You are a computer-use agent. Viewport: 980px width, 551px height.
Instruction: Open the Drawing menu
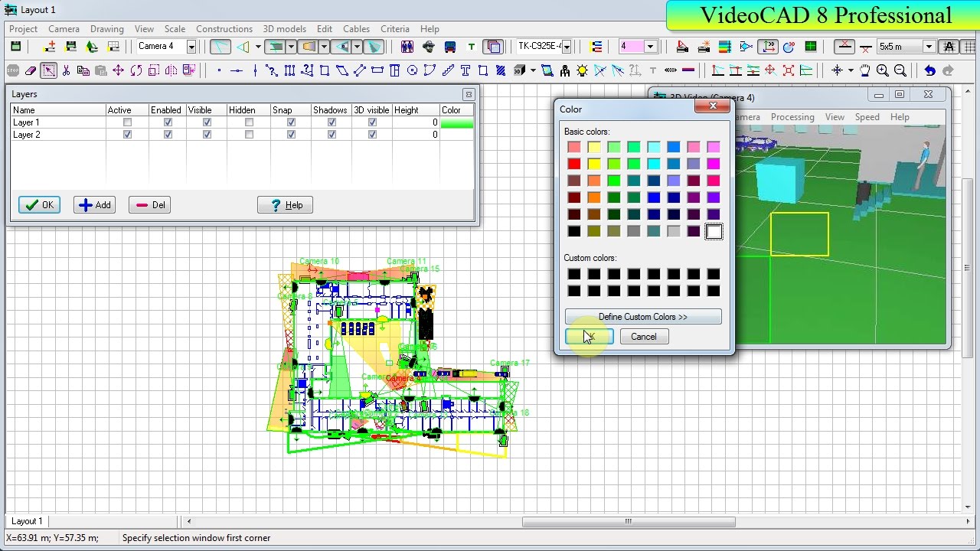point(106,29)
